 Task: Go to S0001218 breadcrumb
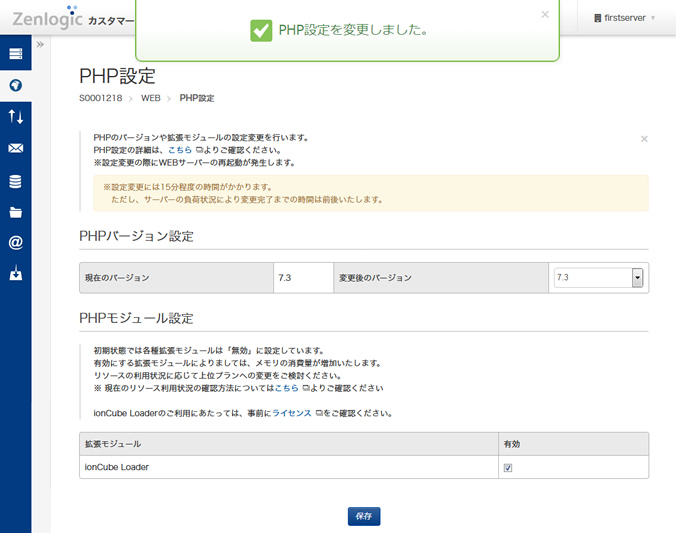tap(101, 98)
